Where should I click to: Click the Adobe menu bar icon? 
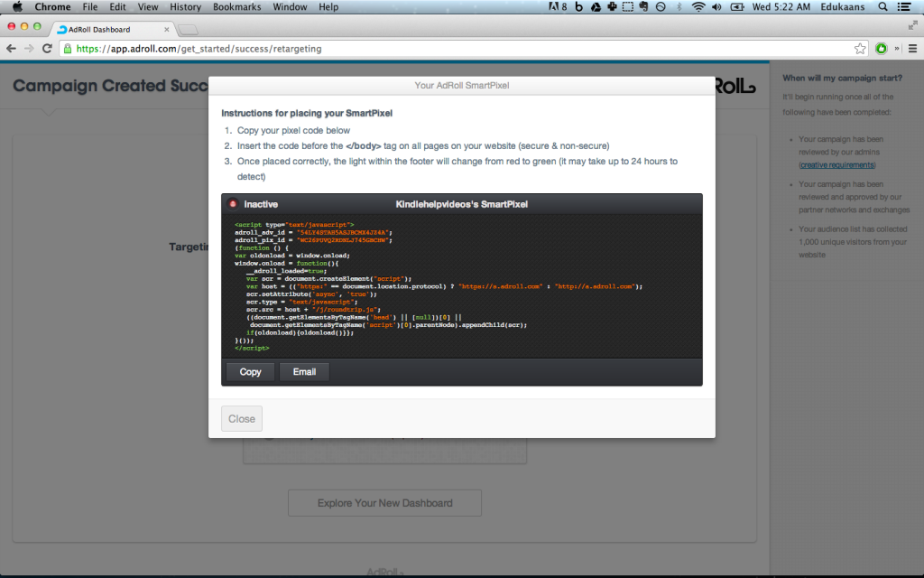coord(558,7)
